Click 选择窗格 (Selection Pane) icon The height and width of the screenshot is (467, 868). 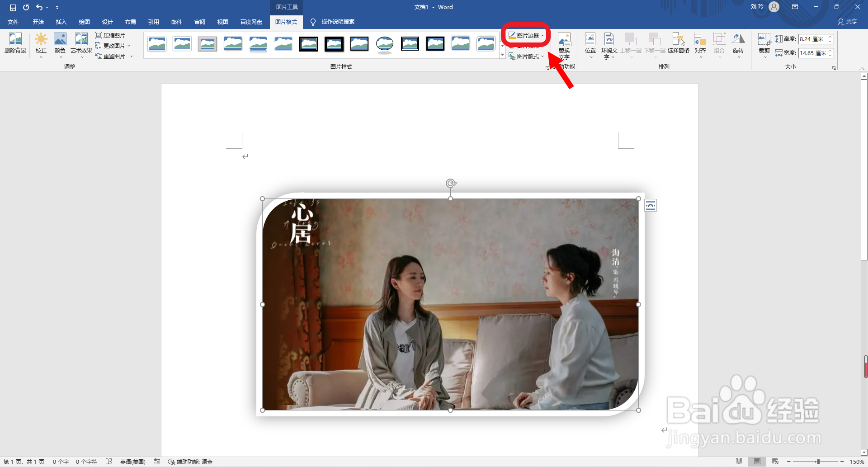point(679,43)
